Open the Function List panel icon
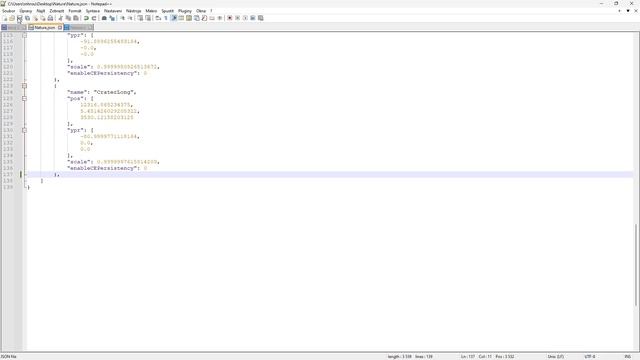The height and width of the screenshot is (360, 640). coord(204,18)
